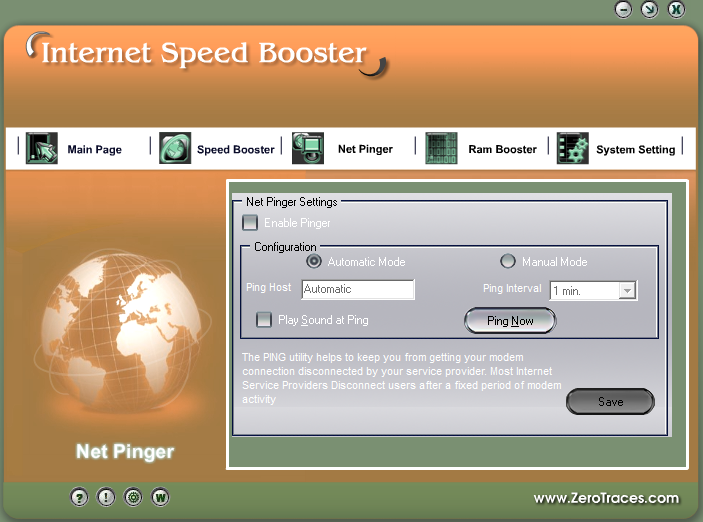Open the Ping Interval dropdown
This screenshot has width=703, height=522.
click(x=627, y=291)
